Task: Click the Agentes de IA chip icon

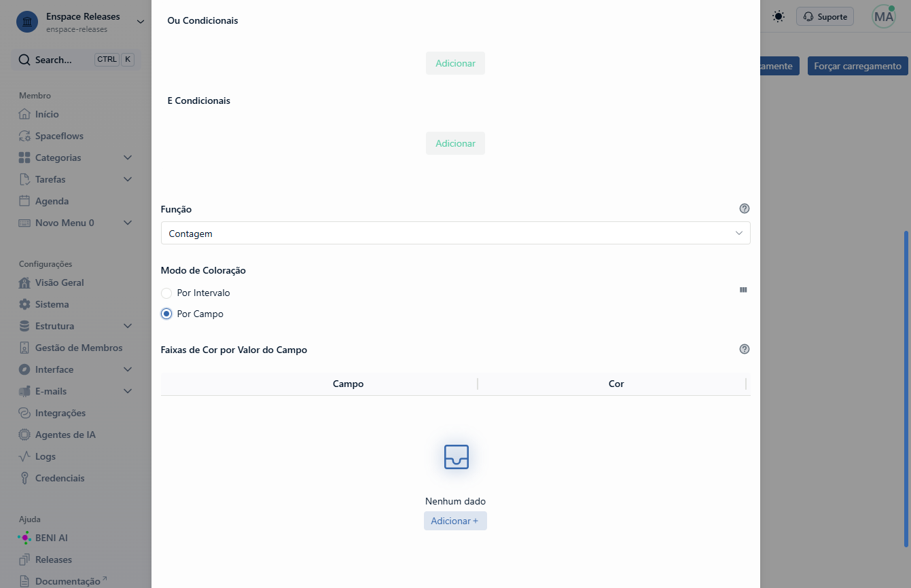Action: pyautogui.click(x=24, y=435)
